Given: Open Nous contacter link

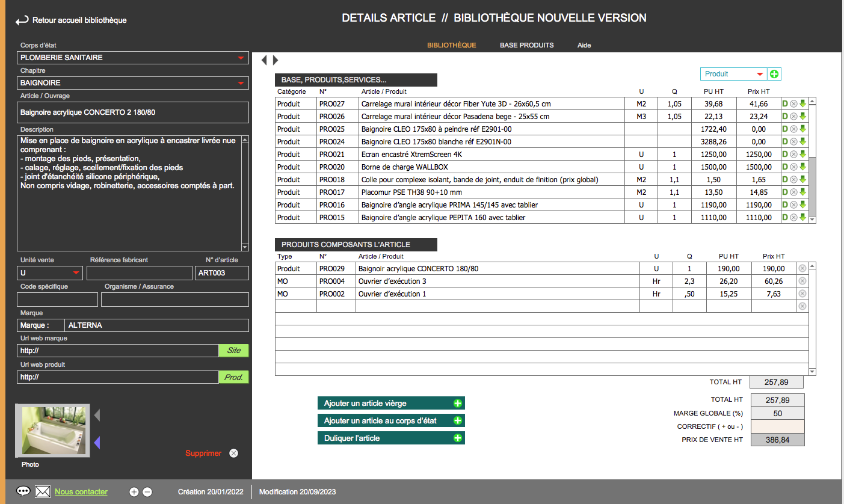Looking at the screenshot, I should coord(81,491).
